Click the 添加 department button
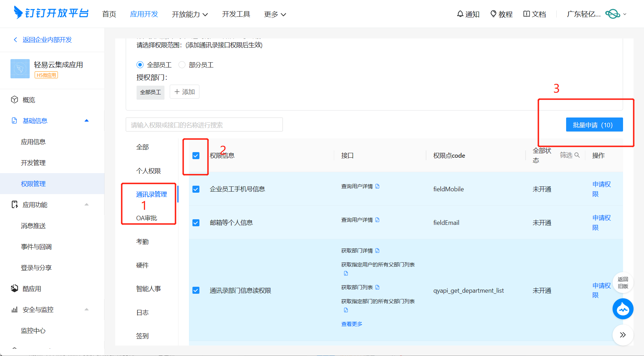This screenshot has width=644, height=356. coord(184,92)
